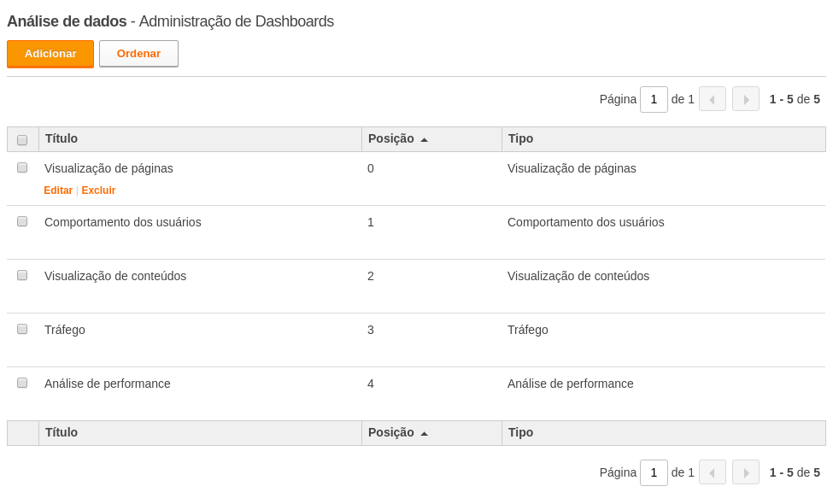This screenshot has height=504, width=833.
Task: Open Editar link for Visualização de páginas
Action: (58, 190)
